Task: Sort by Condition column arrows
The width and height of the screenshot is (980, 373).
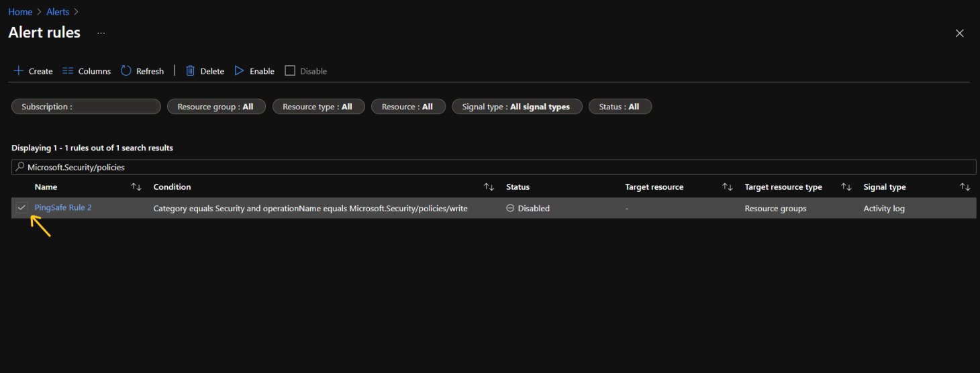Action: click(489, 187)
